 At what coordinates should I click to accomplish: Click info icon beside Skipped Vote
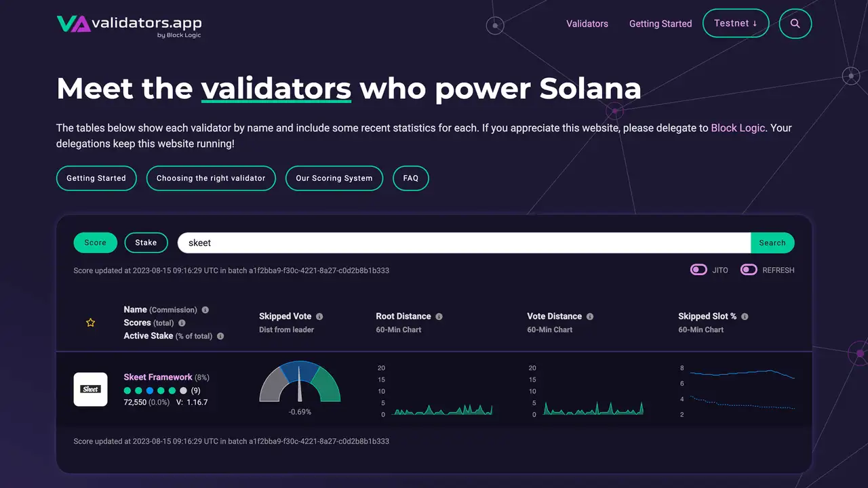319,317
